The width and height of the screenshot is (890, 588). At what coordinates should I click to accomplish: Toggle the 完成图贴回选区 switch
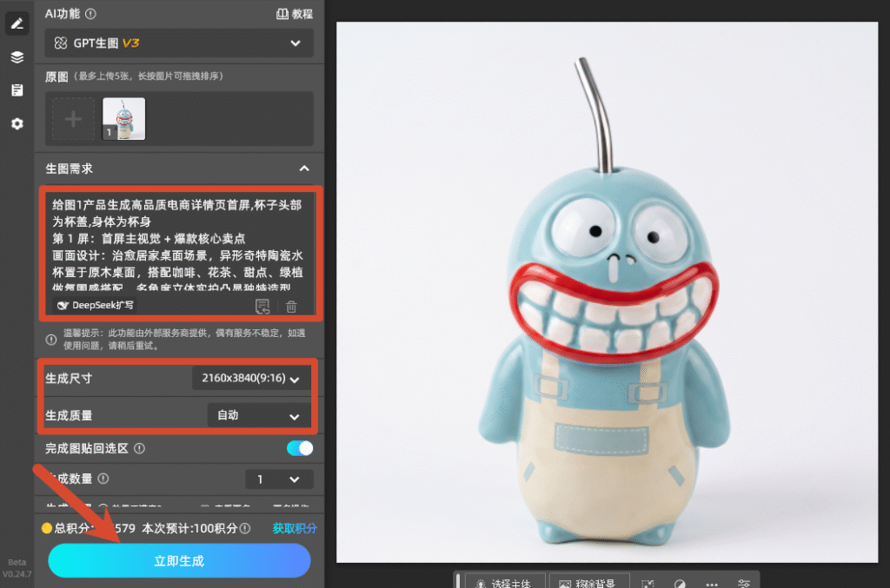pyautogui.click(x=300, y=448)
